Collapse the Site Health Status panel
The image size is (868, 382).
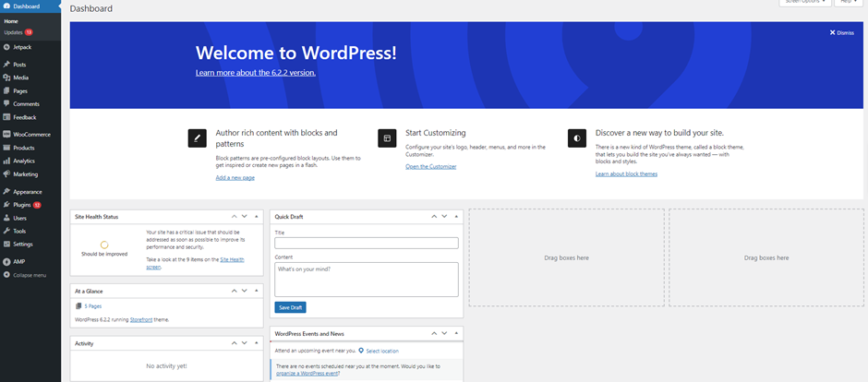coord(256,217)
